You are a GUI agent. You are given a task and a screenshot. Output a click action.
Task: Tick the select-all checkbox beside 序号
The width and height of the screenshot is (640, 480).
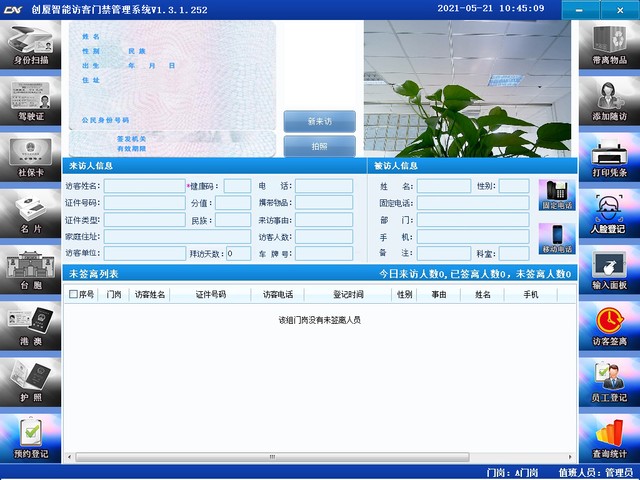[x=73, y=295]
